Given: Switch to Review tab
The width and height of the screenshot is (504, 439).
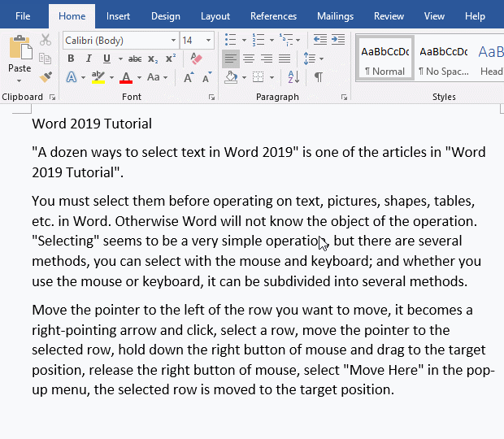Looking at the screenshot, I should (389, 16).
